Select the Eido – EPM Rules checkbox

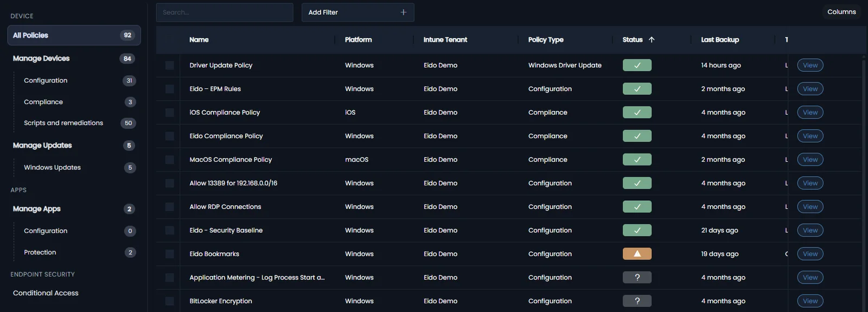(x=170, y=89)
